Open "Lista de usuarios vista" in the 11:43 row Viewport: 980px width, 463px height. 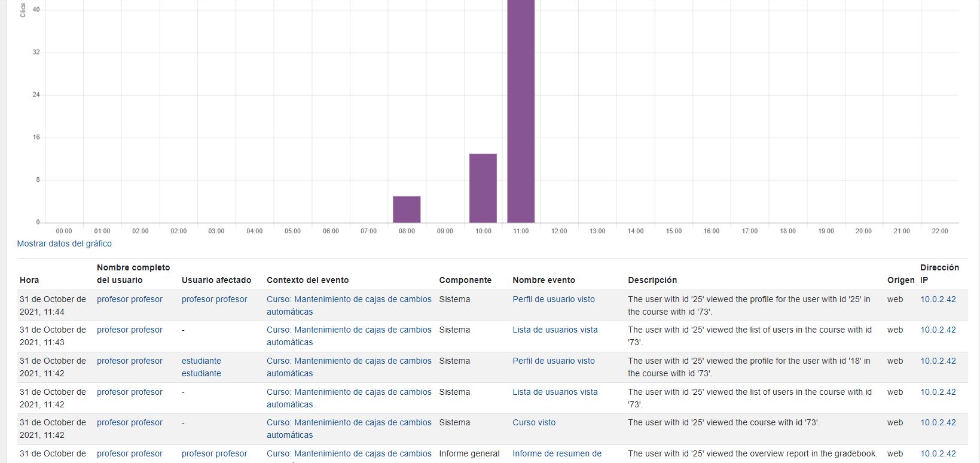(x=554, y=330)
